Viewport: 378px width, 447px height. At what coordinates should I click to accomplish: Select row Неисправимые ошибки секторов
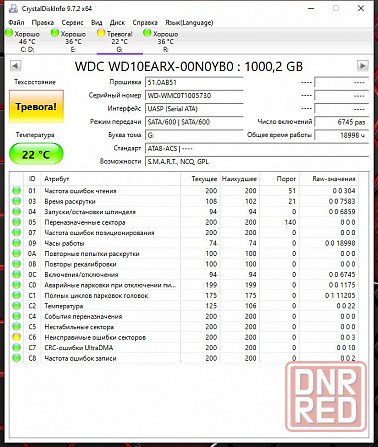[x=184, y=337]
